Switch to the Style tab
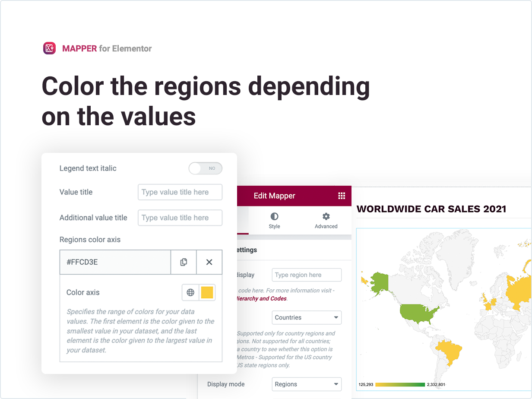The image size is (532, 399). [x=274, y=220]
